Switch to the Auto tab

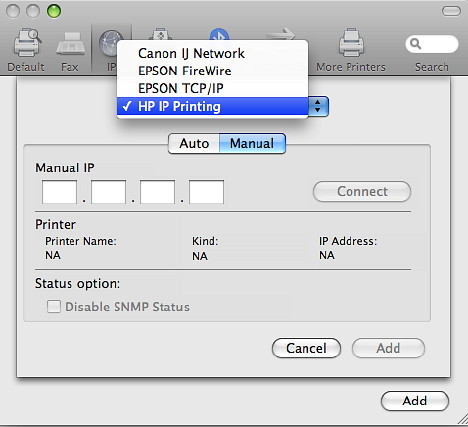[x=194, y=143]
